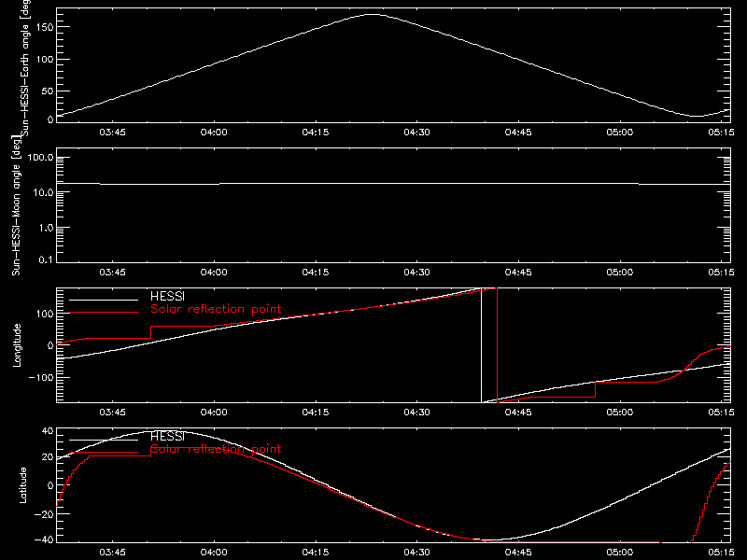
Task: Click the 0.1 tick on Moon angle axis
Action: [x=46, y=259]
